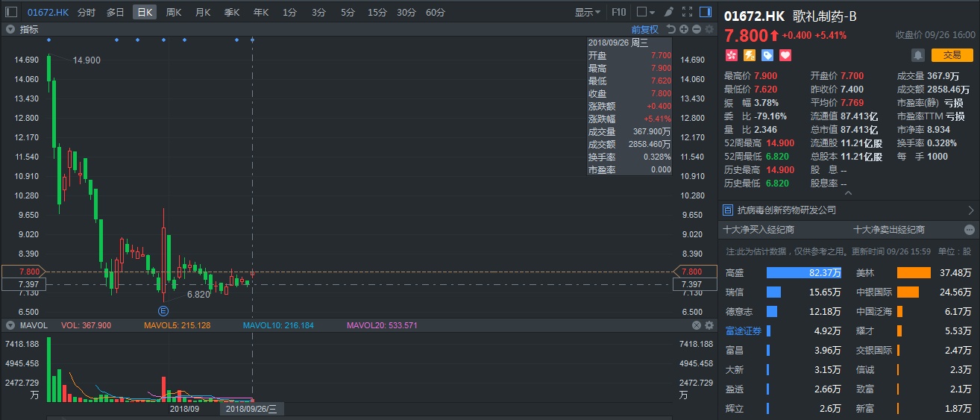The image size is (980, 420).
Task: Click the undo arrow icon in chart
Action: coord(671,29)
